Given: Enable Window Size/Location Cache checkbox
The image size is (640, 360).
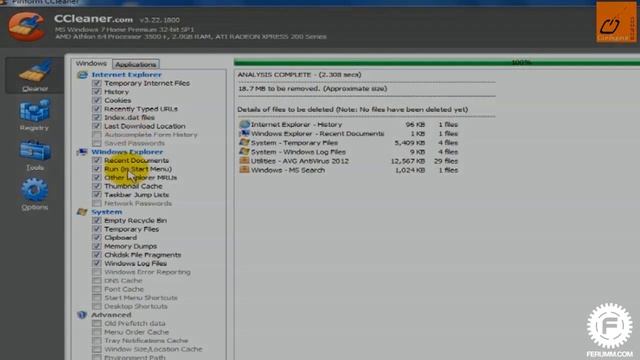Looking at the screenshot, I should coord(97,349).
